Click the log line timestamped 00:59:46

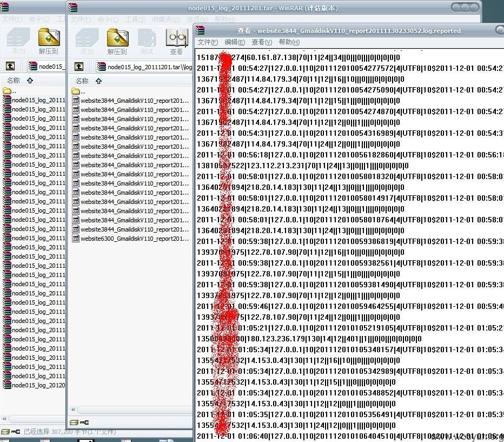[350, 306]
